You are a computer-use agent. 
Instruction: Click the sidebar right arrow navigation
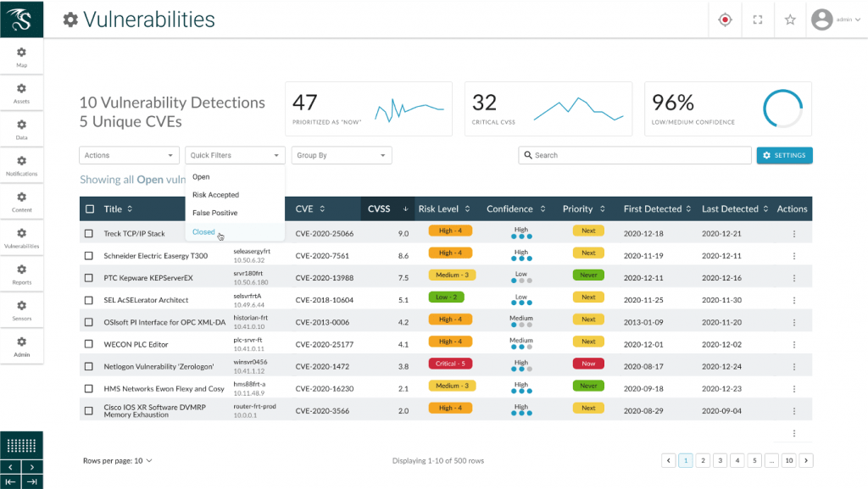point(32,467)
